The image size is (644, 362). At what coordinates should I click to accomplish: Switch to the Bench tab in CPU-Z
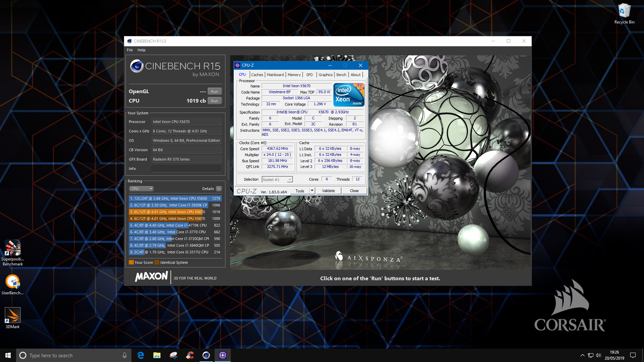341,75
